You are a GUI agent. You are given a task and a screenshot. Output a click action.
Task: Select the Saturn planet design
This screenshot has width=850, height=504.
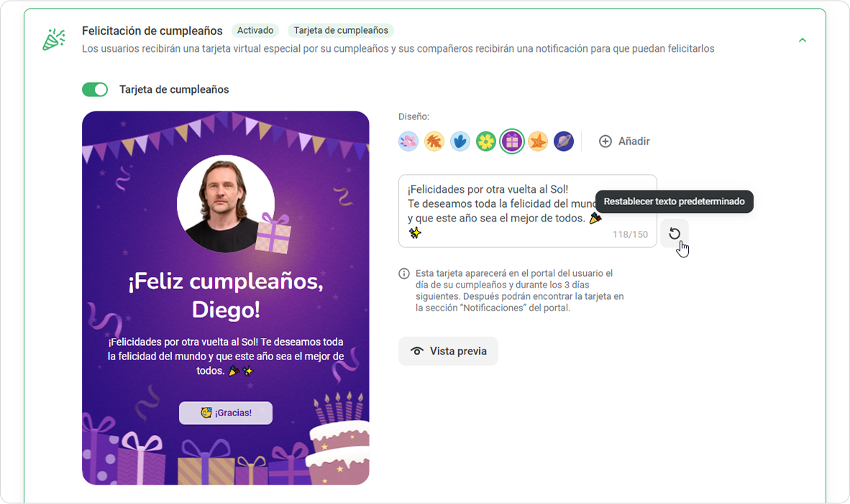(564, 142)
